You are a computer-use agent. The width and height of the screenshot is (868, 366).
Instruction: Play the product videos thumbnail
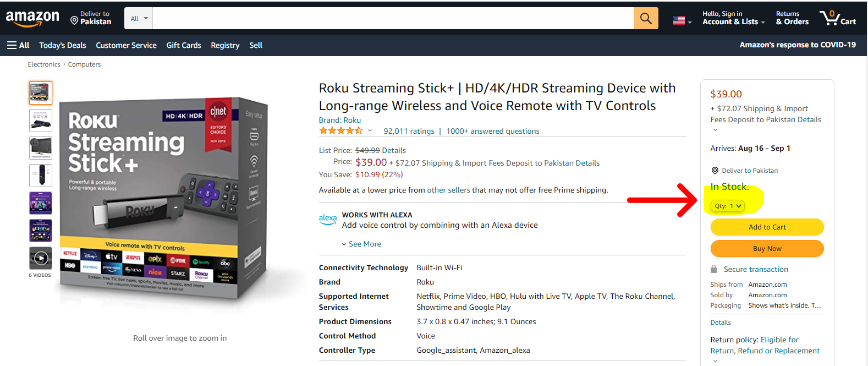click(41, 258)
